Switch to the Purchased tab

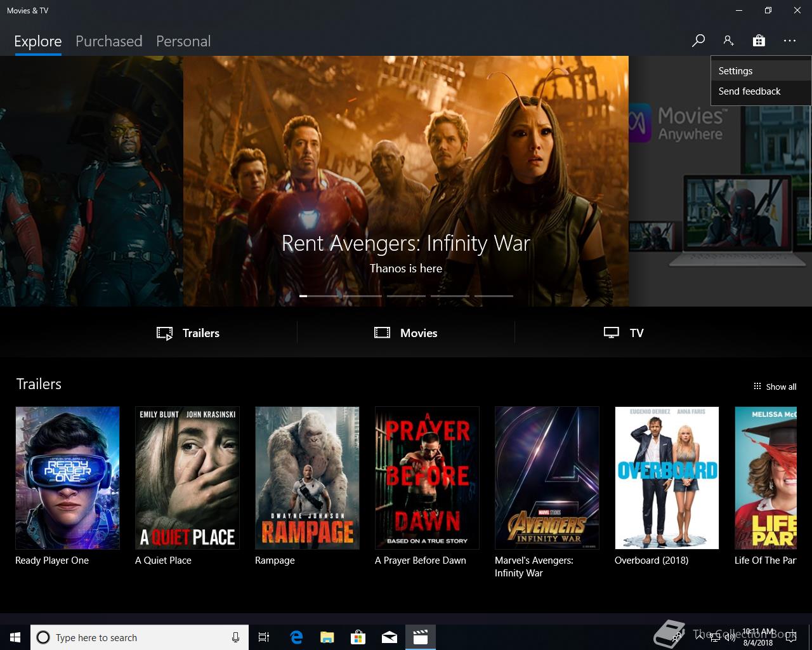coord(108,41)
